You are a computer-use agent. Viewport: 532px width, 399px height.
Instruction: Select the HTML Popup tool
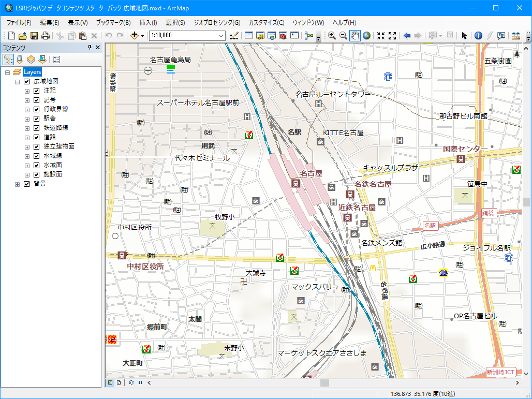point(501,35)
